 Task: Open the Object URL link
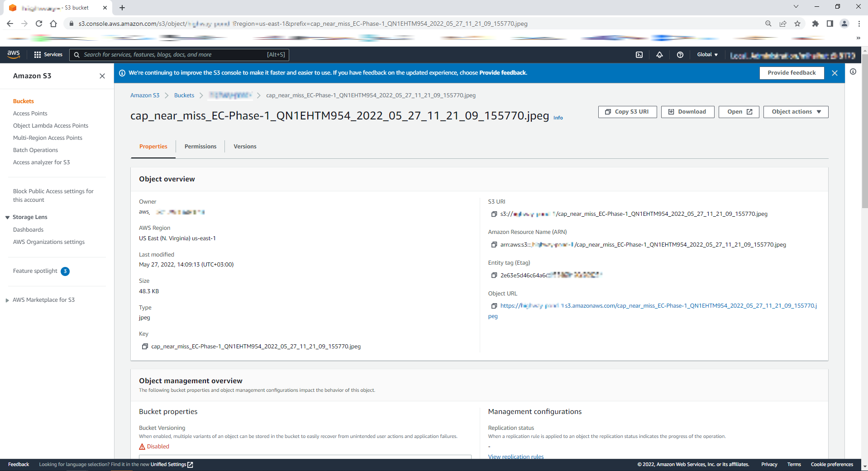(658, 306)
